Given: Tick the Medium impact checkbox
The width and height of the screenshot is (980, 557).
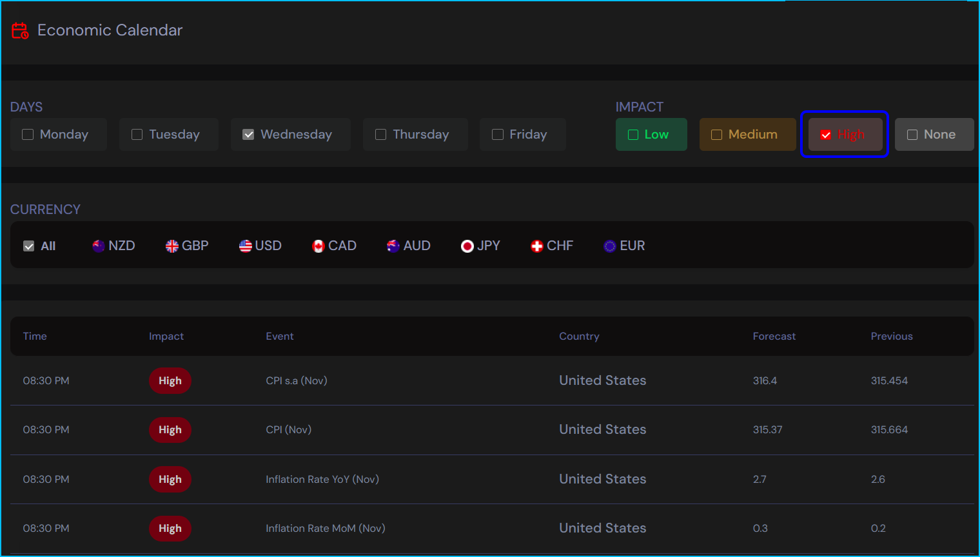Looking at the screenshot, I should point(716,135).
